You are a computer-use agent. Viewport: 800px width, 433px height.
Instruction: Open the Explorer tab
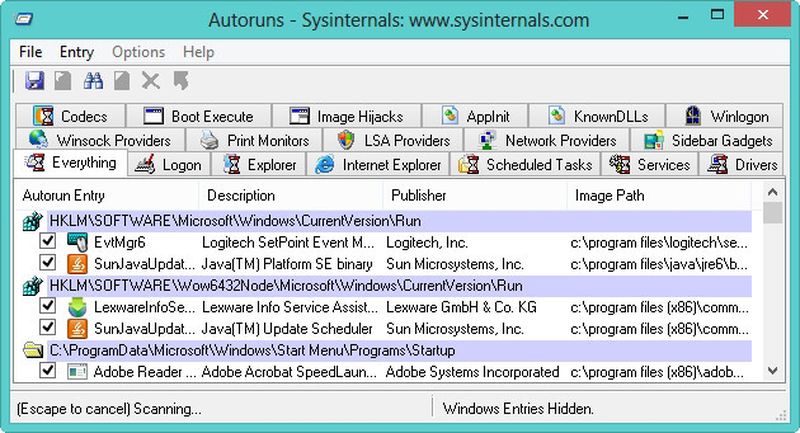[x=259, y=165]
